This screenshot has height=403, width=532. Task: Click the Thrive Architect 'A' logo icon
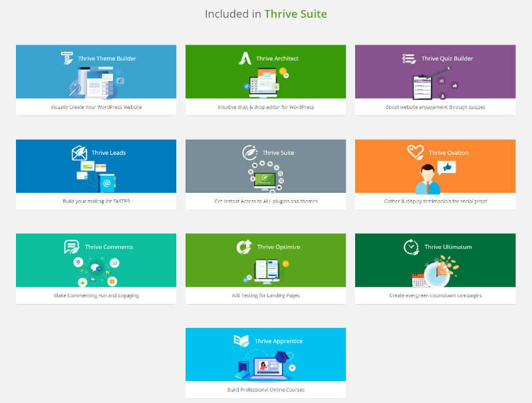click(x=245, y=59)
